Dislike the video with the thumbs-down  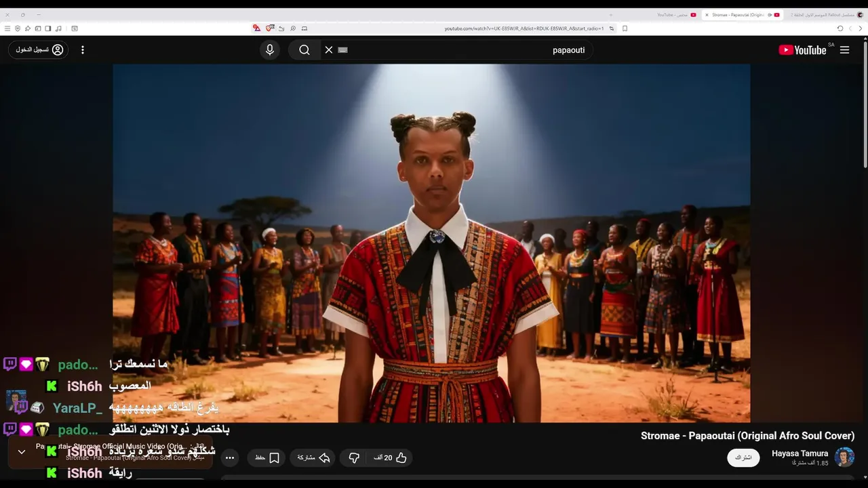pos(353,458)
